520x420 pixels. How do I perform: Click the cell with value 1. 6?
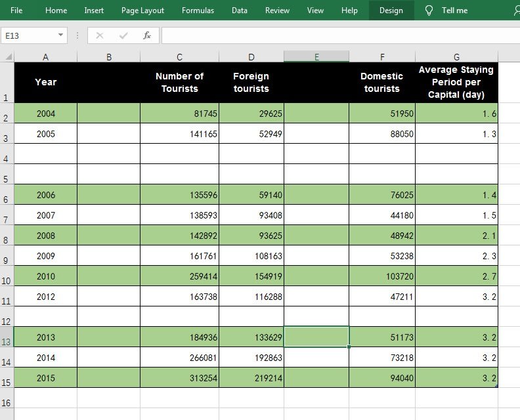coord(456,113)
